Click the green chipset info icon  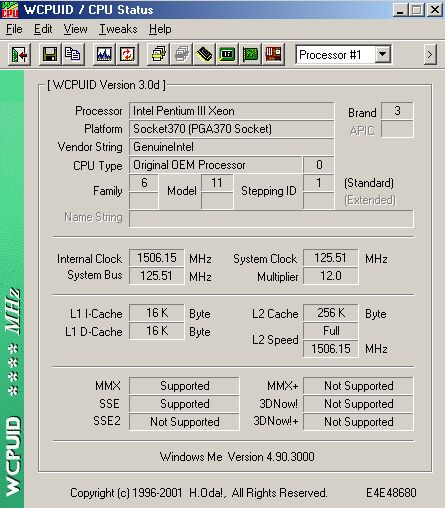[227, 54]
